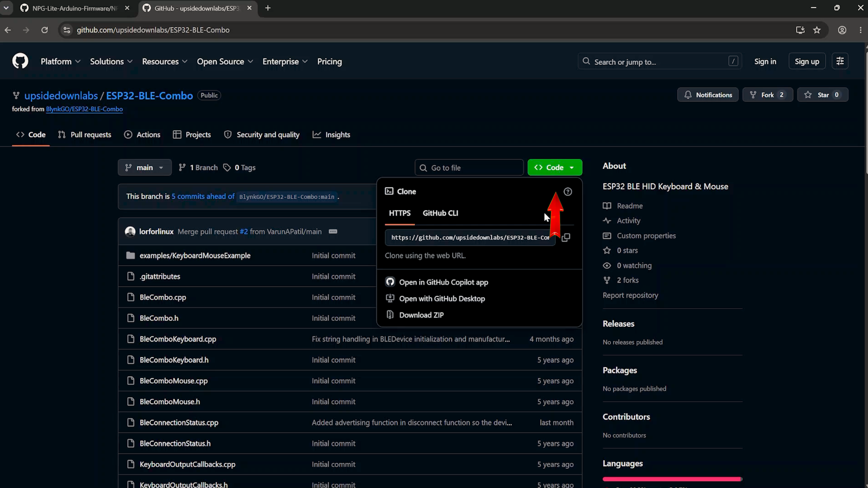The image size is (868, 488).
Task: Bookmark this page with the star icon
Action: pyautogui.click(x=817, y=30)
